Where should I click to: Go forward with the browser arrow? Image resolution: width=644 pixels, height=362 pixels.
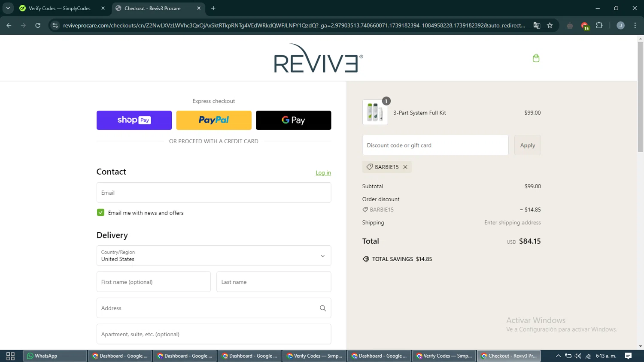[23, 25]
